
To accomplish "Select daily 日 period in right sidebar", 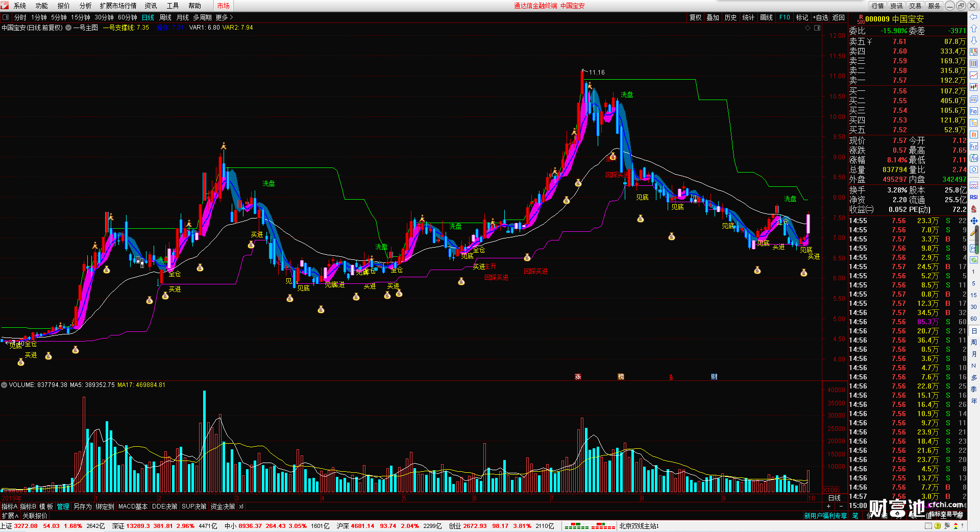I will click(974, 331).
